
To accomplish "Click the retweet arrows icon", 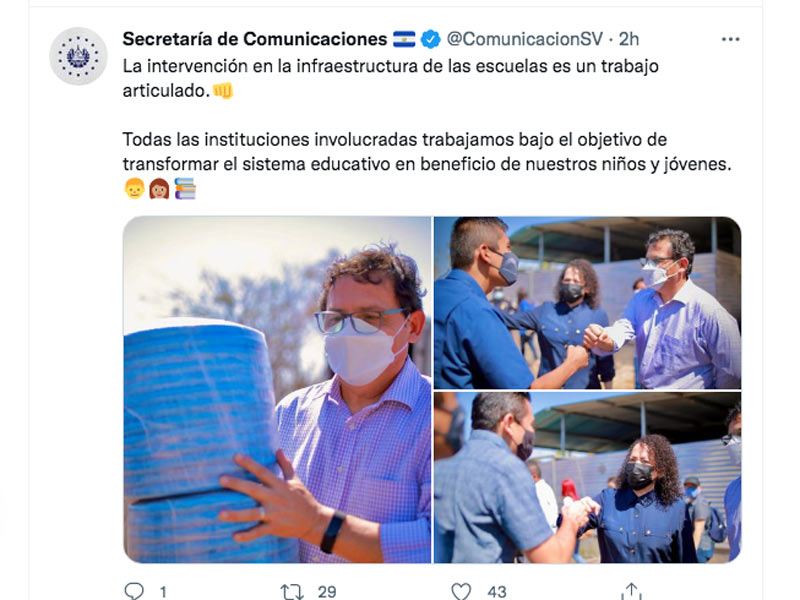I will [x=291, y=592].
